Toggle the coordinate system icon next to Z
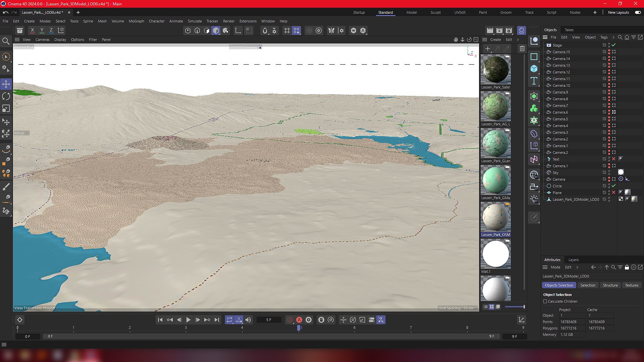The height and width of the screenshot is (362, 644). click(x=61, y=31)
